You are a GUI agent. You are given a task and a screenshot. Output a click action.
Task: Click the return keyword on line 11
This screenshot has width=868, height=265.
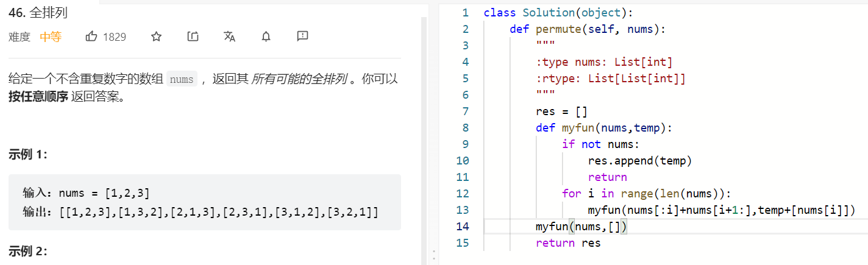pyautogui.click(x=608, y=177)
